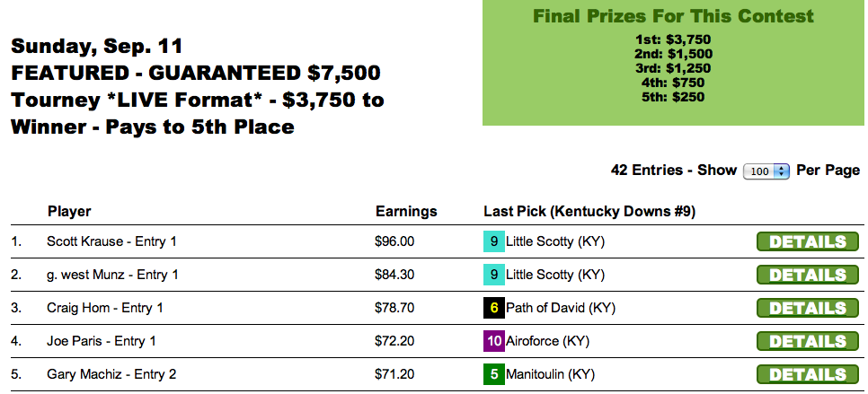Screen dimensions: 868x394
Task: Click purple number 10 Airoforce badge
Action: 493,341
